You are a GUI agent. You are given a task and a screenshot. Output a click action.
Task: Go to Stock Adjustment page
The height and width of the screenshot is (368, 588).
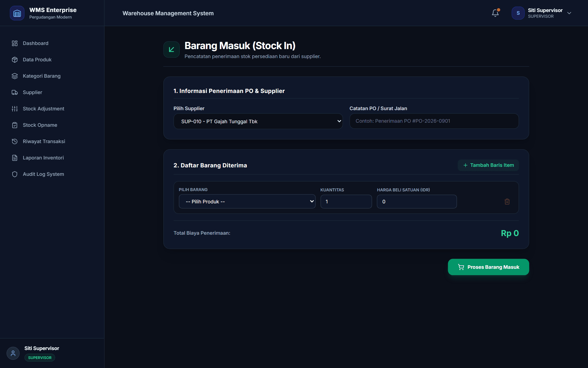pyautogui.click(x=52, y=109)
